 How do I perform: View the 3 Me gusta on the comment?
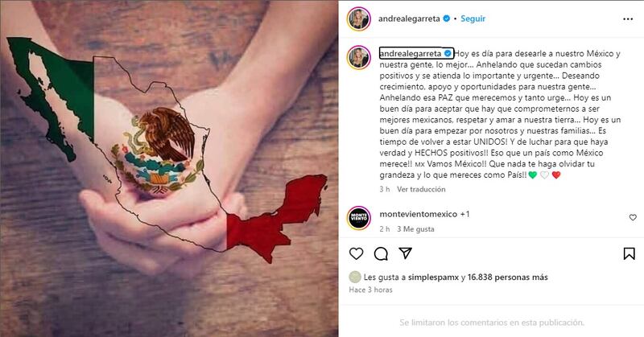click(415, 229)
